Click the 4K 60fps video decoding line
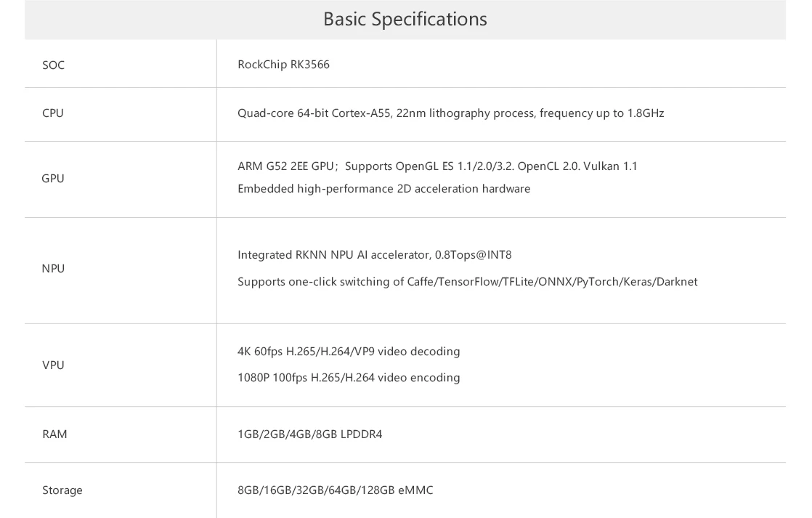This screenshot has width=812, height=518. pyautogui.click(x=349, y=351)
